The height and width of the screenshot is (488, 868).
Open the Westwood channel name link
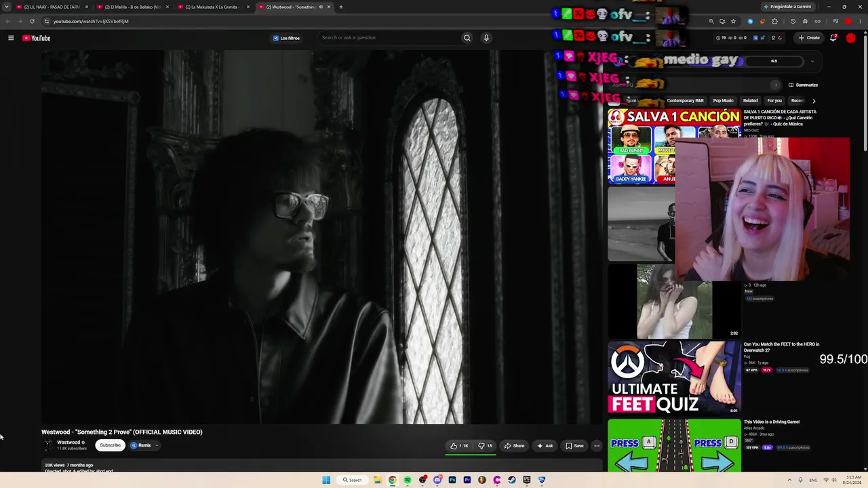point(68,443)
